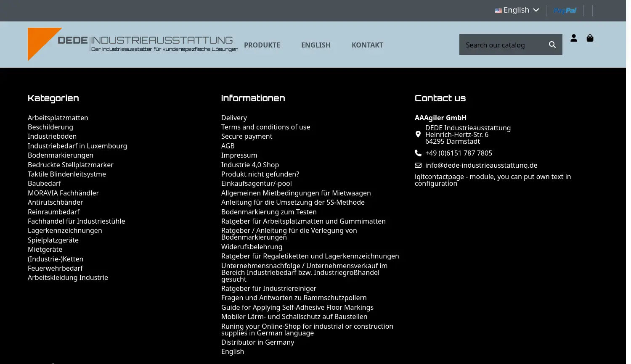The height and width of the screenshot is (364, 631).
Task: Click inside the Search our catalog field
Action: coord(501,44)
